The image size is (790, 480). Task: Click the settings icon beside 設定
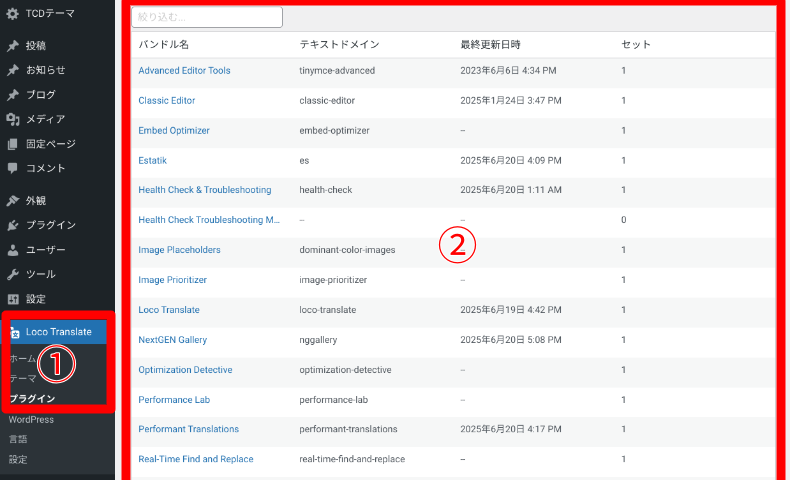point(13,299)
